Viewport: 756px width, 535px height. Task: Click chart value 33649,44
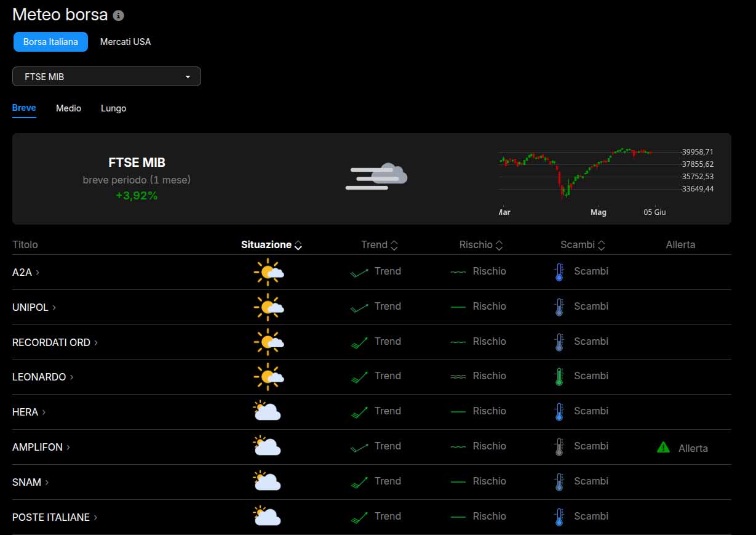698,188
